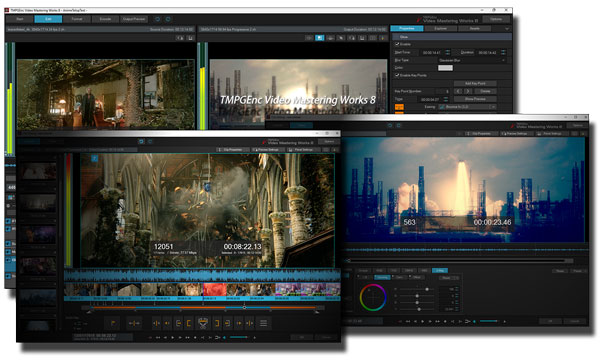600x360 pixels.
Task: Switch to the Assets panel tab
Action: (474, 28)
